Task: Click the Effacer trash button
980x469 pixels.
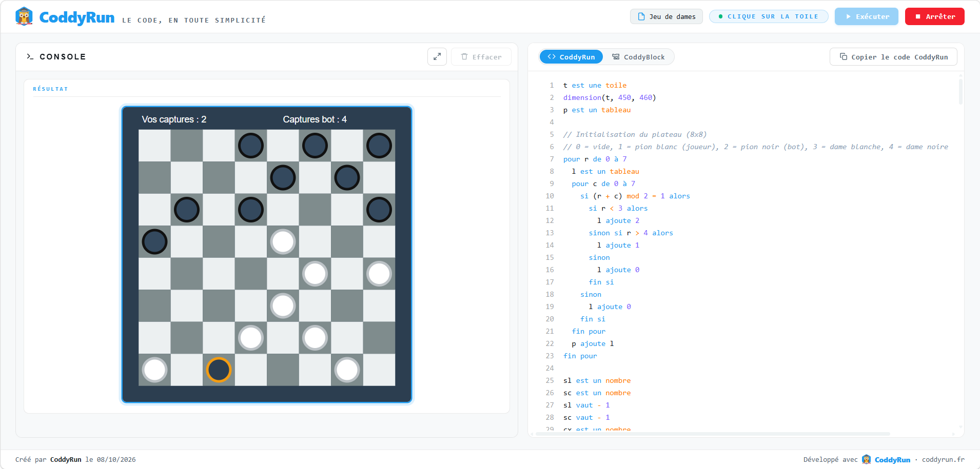Action: [481, 57]
